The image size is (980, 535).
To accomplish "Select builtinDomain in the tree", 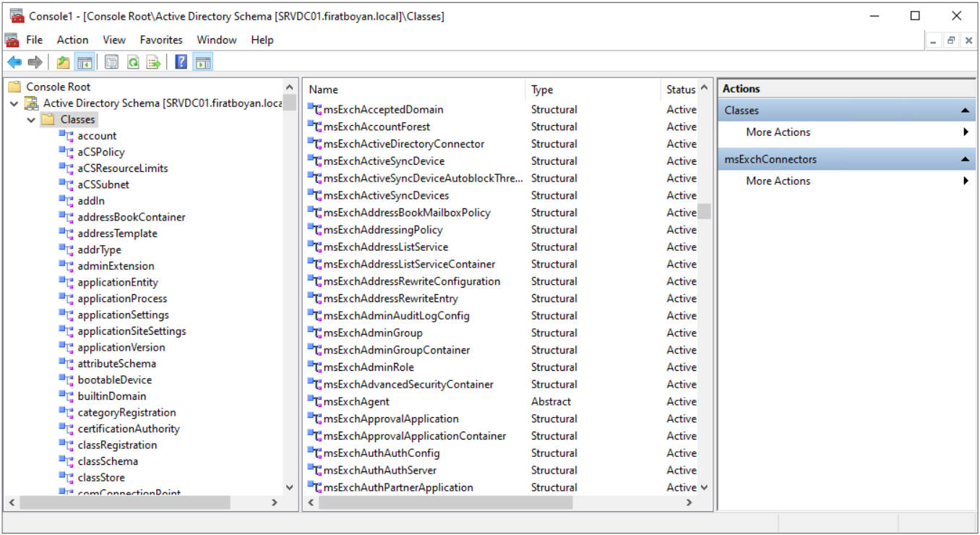I will 112,396.
